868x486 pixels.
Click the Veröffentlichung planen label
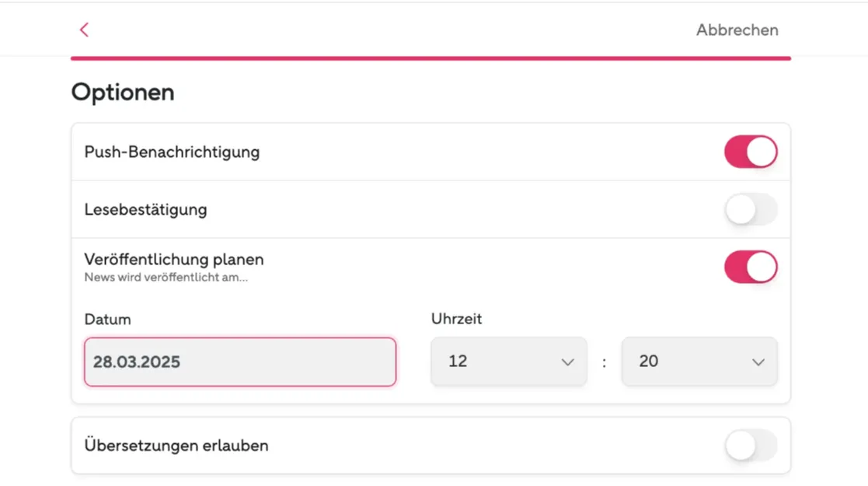174,260
